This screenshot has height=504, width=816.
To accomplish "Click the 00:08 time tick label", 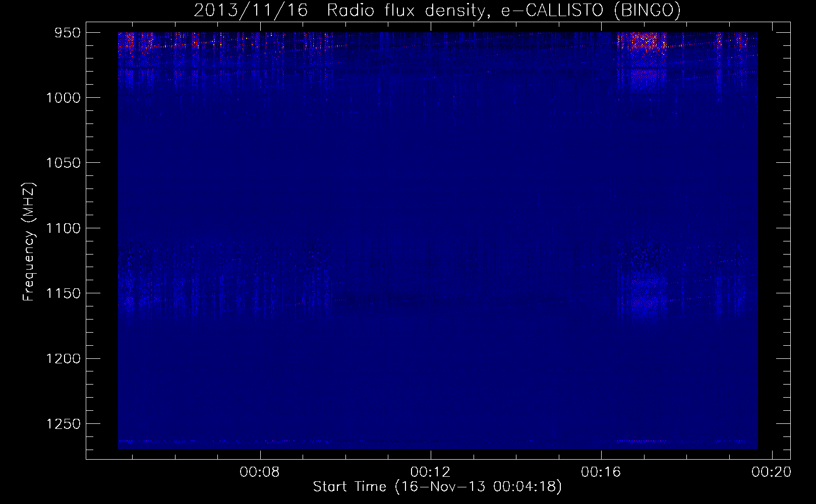I will (260, 472).
